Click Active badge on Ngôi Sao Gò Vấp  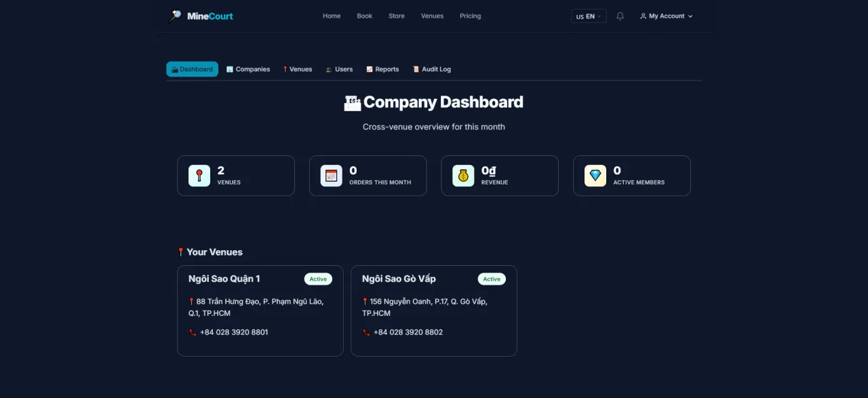coord(492,279)
